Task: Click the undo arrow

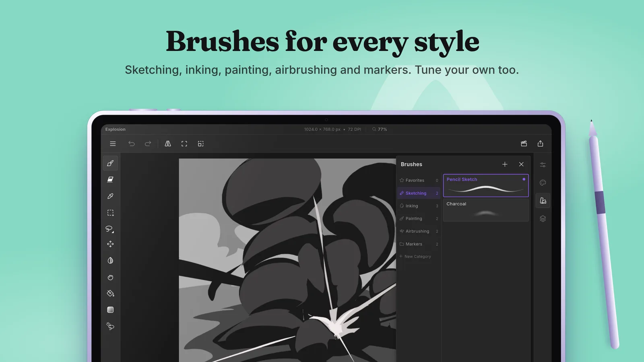Action: [131, 144]
